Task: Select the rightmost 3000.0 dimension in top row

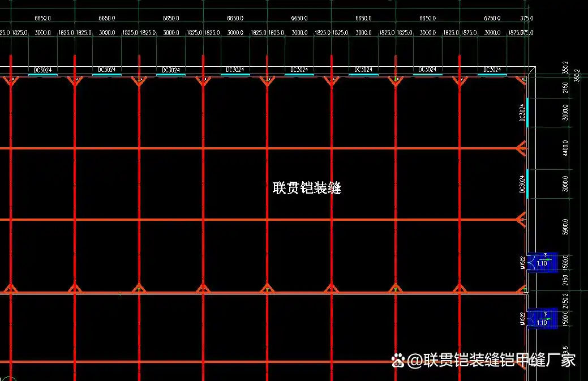Action: pyautogui.click(x=492, y=33)
